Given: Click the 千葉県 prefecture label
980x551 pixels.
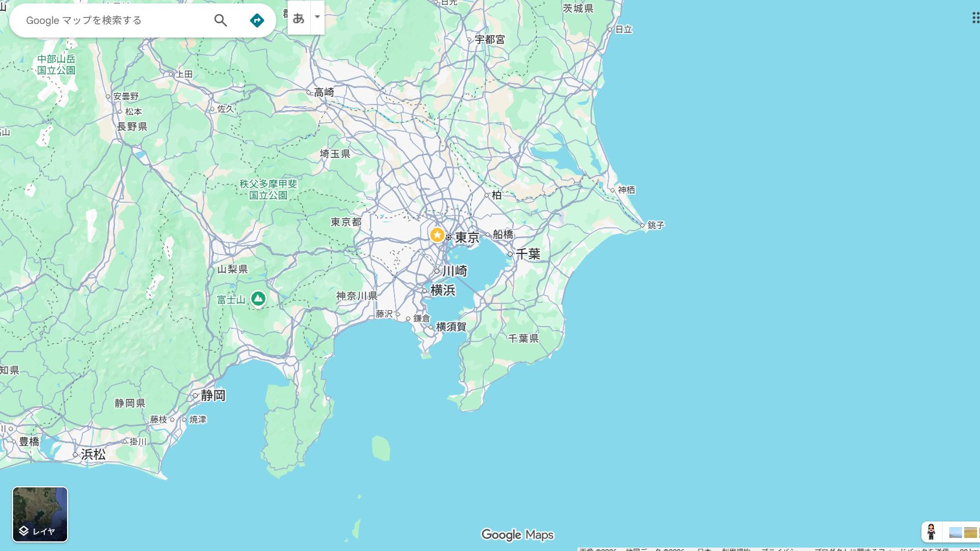Looking at the screenshot, I should point(524,338).
